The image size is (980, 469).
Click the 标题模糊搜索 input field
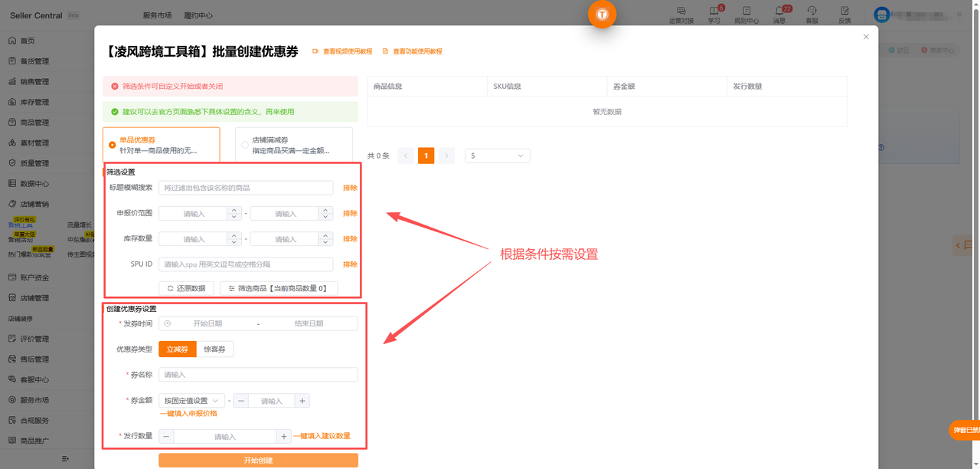click(246, 188)
